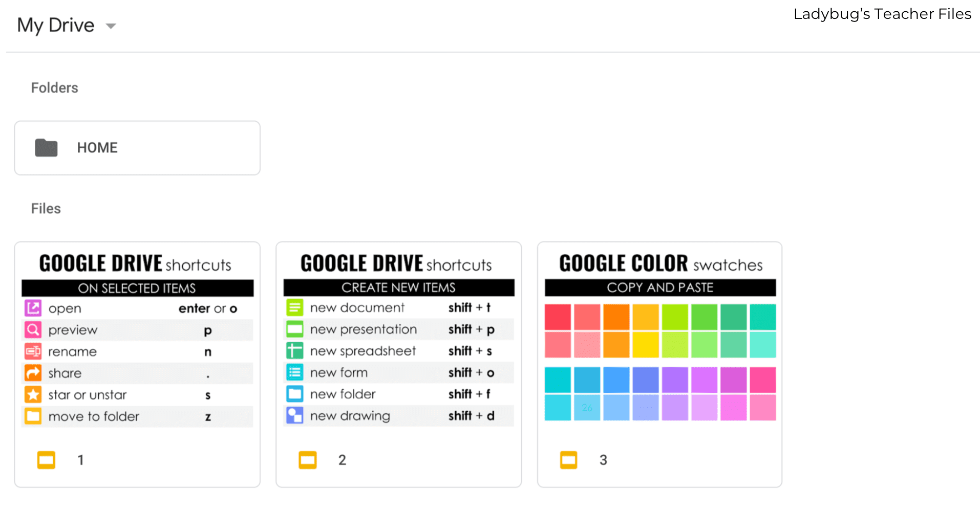Click the purple open icon
Image resolution: width=980 pixels, height=510 pixels.
pos(33,308)
